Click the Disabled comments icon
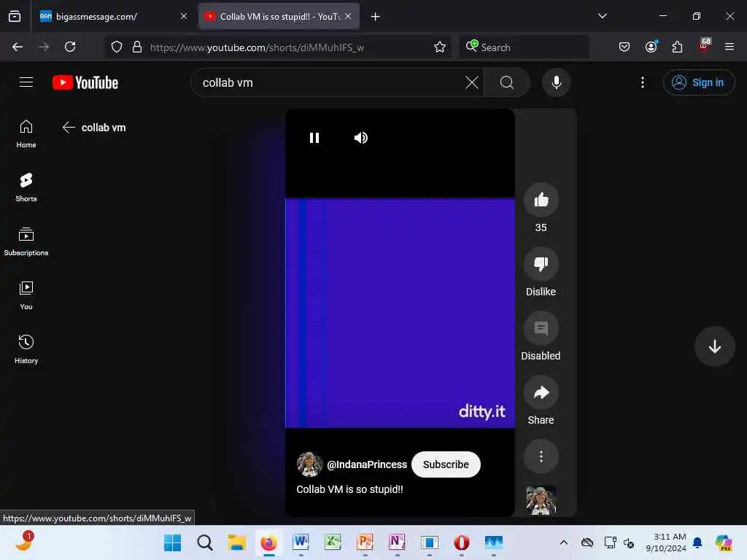The height and width of the screenshot is (560, 747). pos(541,328)
